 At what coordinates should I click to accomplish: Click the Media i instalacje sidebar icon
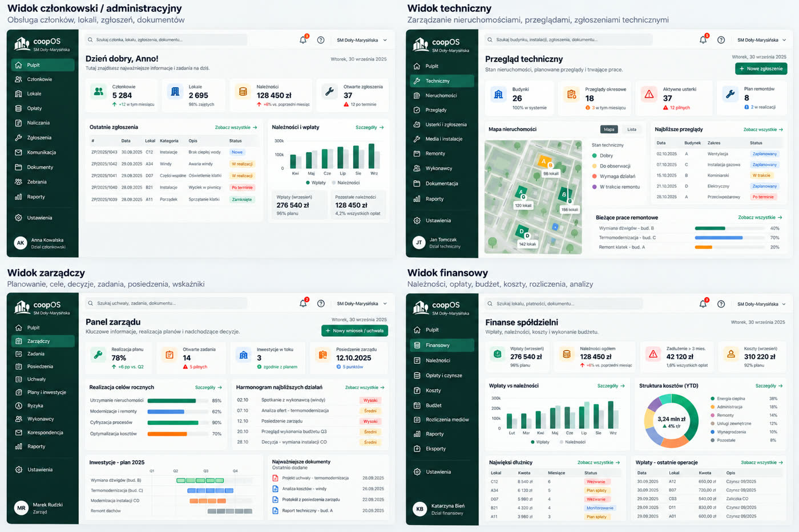click(x=417, y=139)
